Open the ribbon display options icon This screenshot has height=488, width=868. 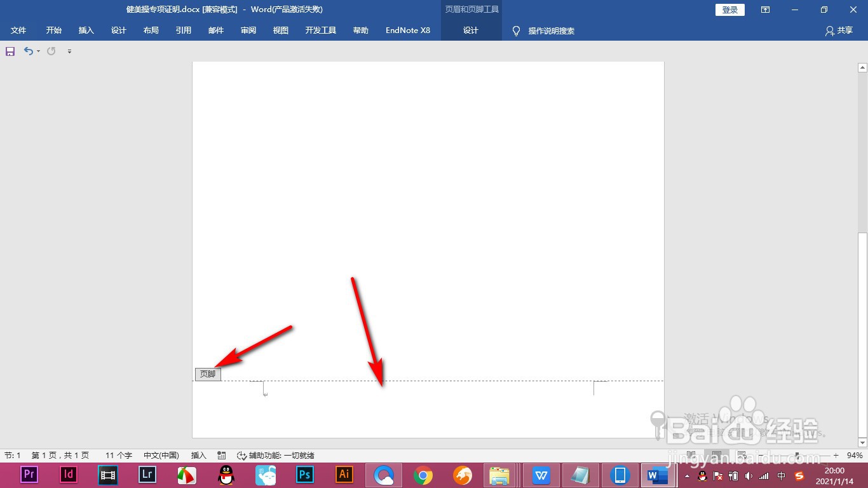click(x=766, y=10)
